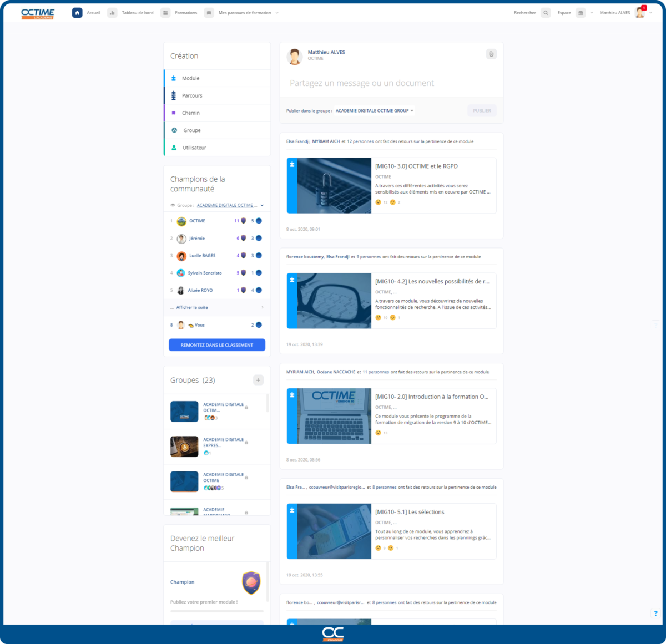Click Alizée ROYO in ranking

pyautogui.click(x=200, y=290)
